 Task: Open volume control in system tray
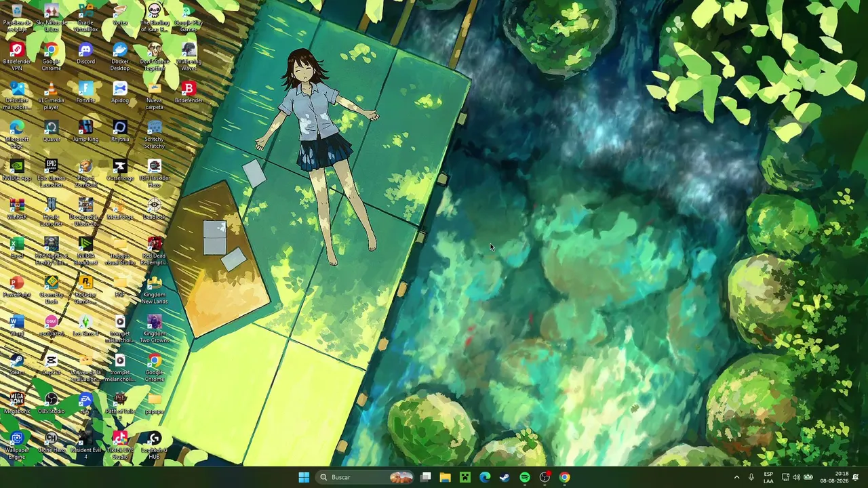coord(796,477)
